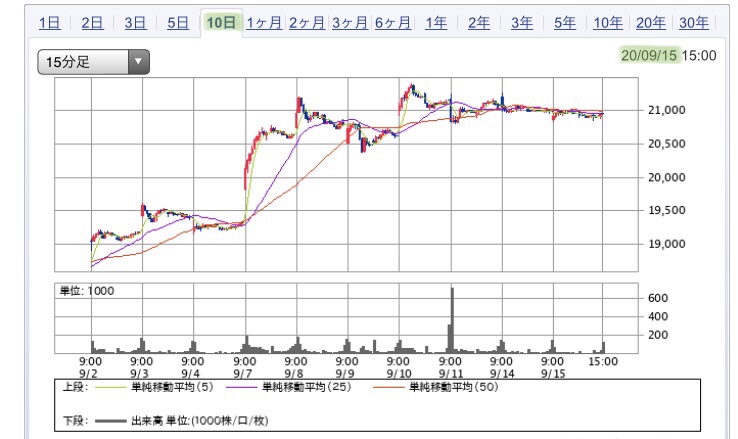The height and width of the screenshot is (439, 738).
Task: View the 1年 chart period
Action: [x=436, y=23]
